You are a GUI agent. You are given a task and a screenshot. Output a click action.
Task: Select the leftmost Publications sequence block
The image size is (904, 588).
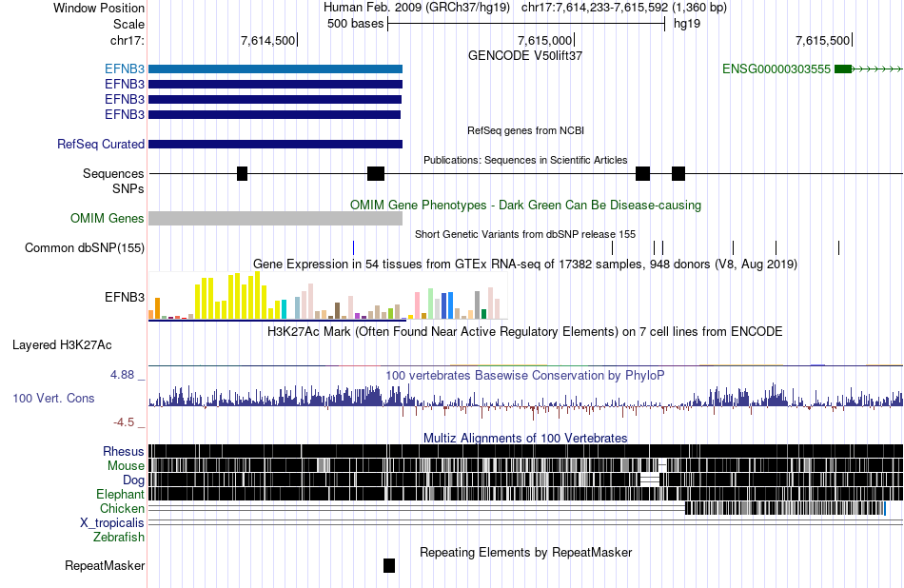pos(242,173)
